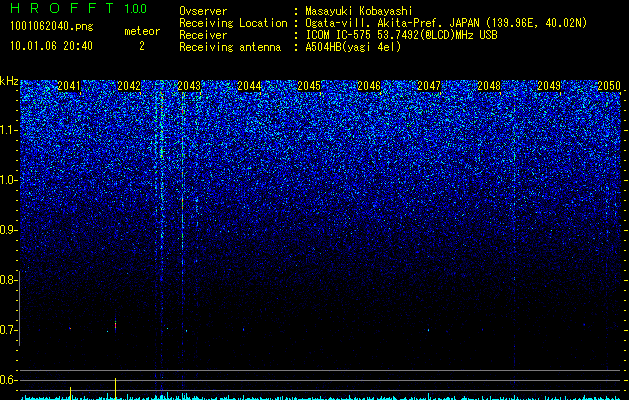Click the red meteor echo near 2042

116,325
